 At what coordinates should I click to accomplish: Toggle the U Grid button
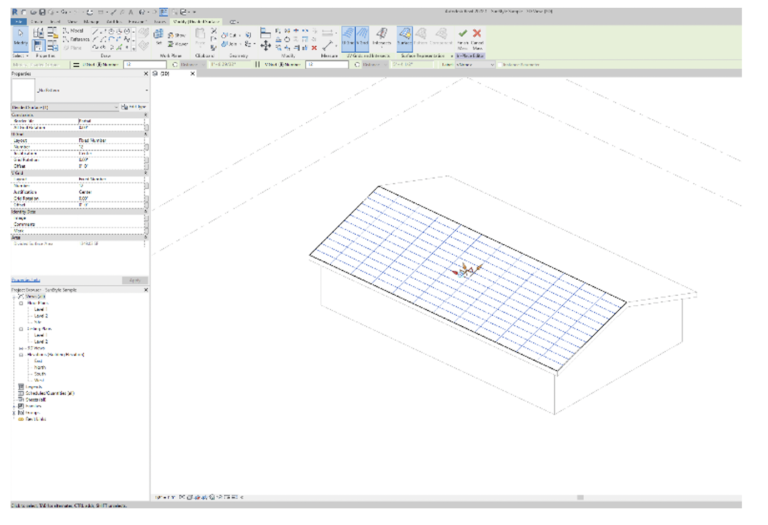coord(348,38)
